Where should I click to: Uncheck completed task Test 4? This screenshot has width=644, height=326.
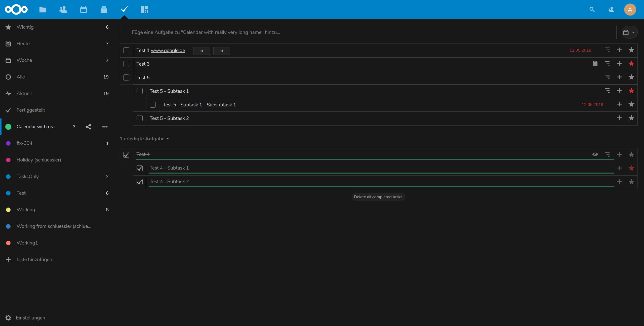tap(126, 155)
